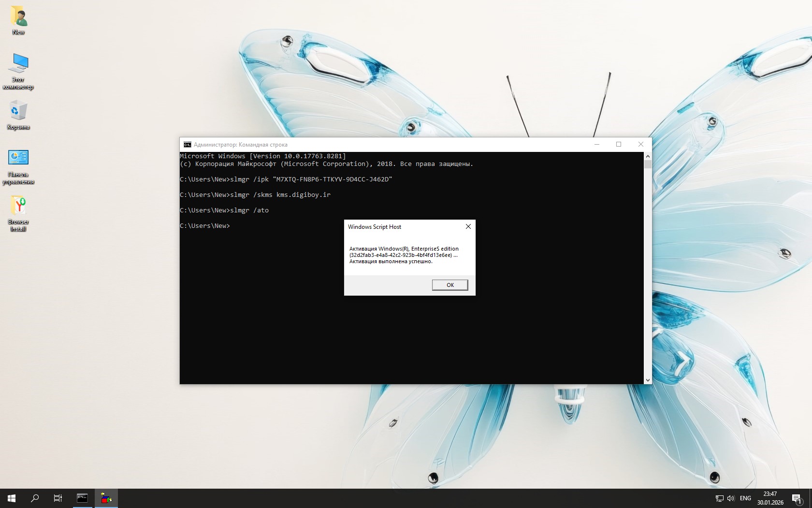Switch to Command Prompt taskbar button
This screenshot has width=812, height=508.
pos(82,498)
